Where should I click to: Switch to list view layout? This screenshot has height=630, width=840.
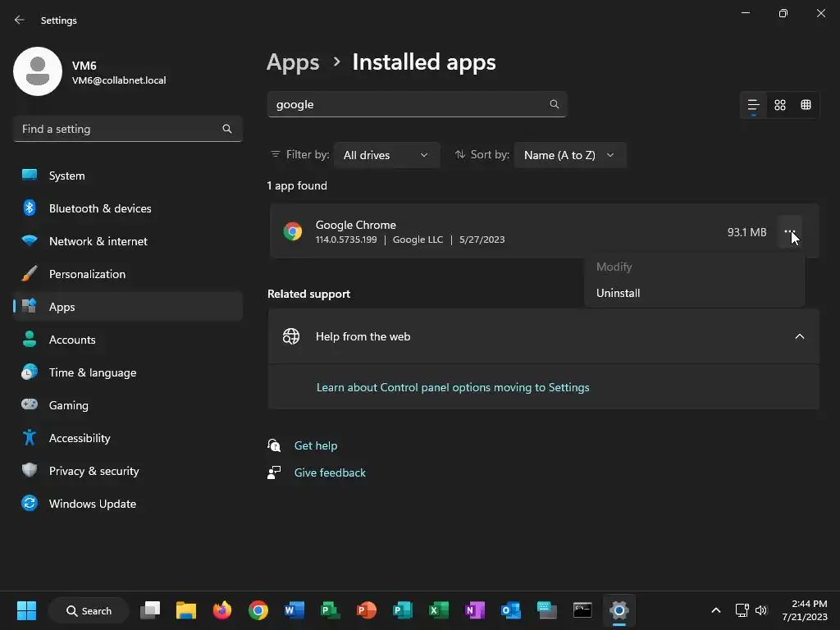(754, 105)
